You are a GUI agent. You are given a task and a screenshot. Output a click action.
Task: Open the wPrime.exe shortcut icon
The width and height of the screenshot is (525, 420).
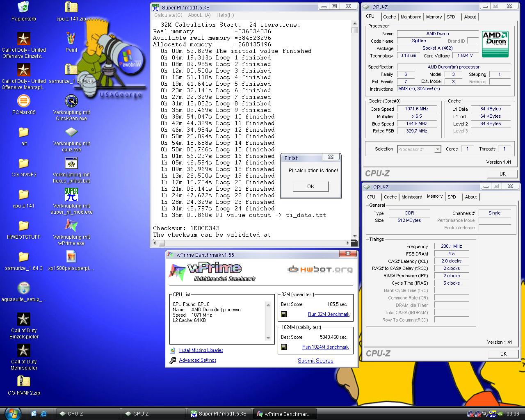point(71,226)
